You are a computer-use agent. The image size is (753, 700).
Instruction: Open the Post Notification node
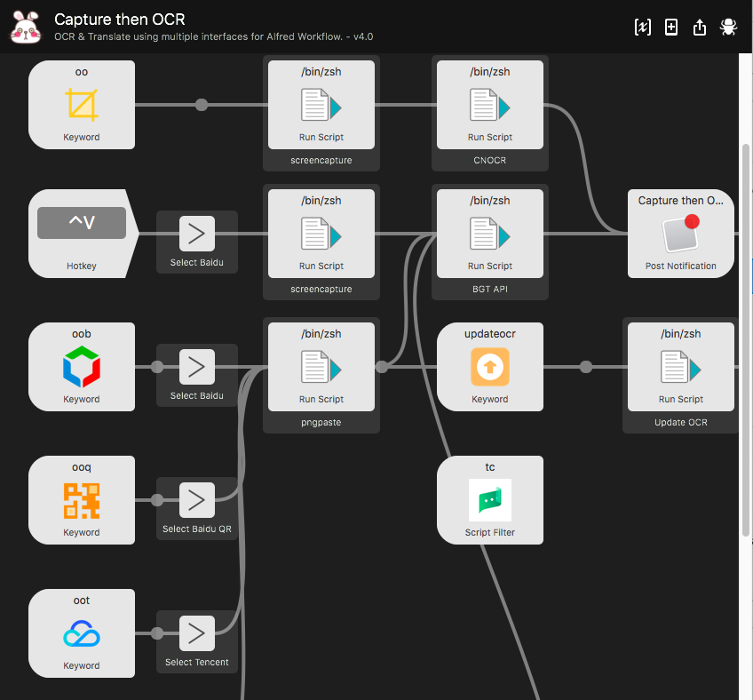tap(681, 233)
